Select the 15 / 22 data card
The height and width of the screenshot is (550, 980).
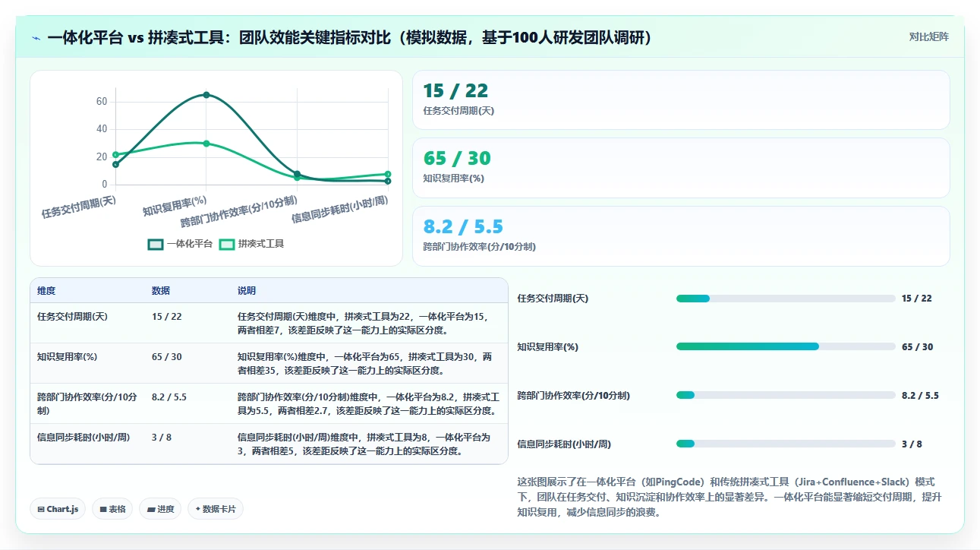tap(681, 100)
